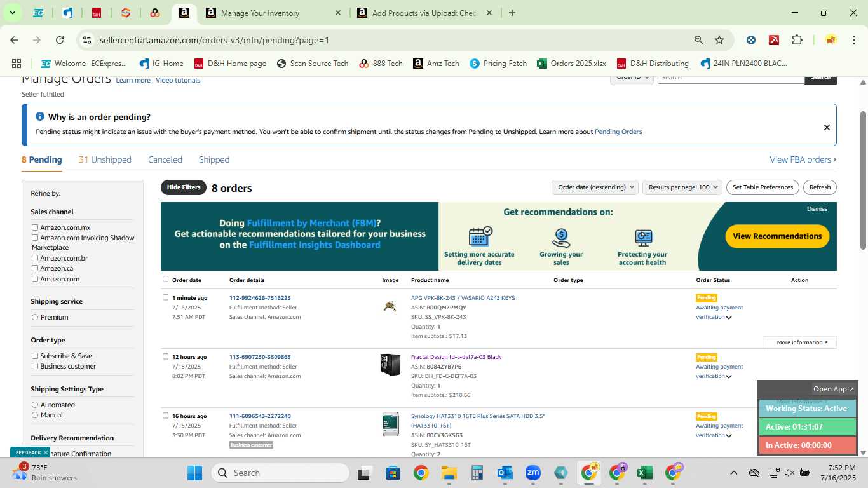This screenshot has height=488, width=868.
Task: Select order 112-9924626-7516225 checkbox
Action: tap(166, 297)
